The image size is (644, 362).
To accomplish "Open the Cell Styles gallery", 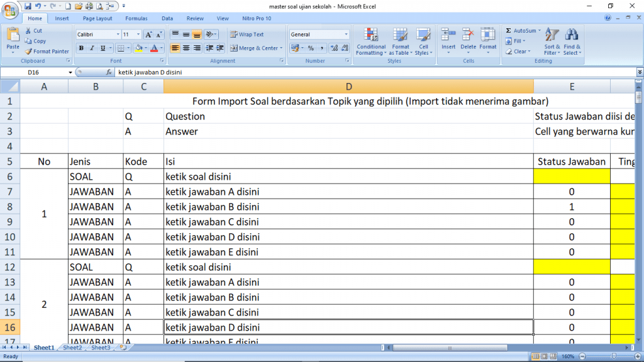I will [x=423, y=41].
